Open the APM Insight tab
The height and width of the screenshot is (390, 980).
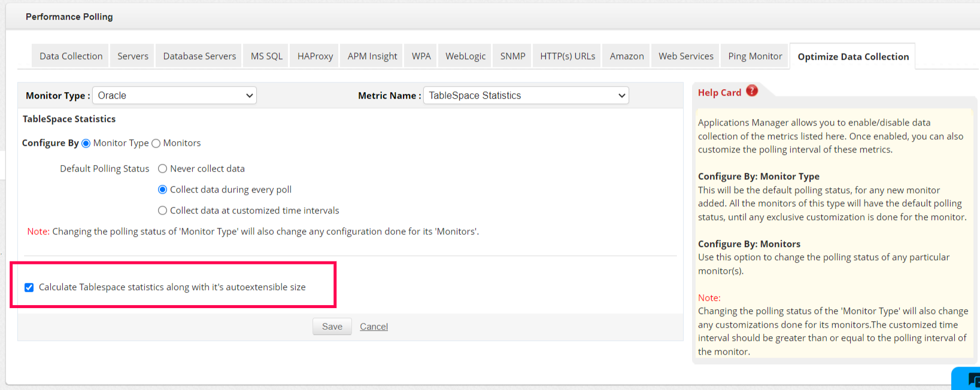click(372, 56)
